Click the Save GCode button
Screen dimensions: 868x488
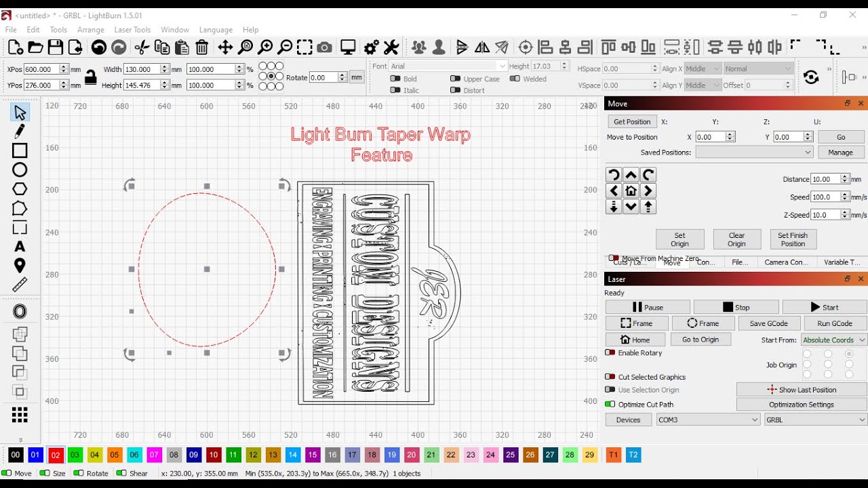[769, 323]
